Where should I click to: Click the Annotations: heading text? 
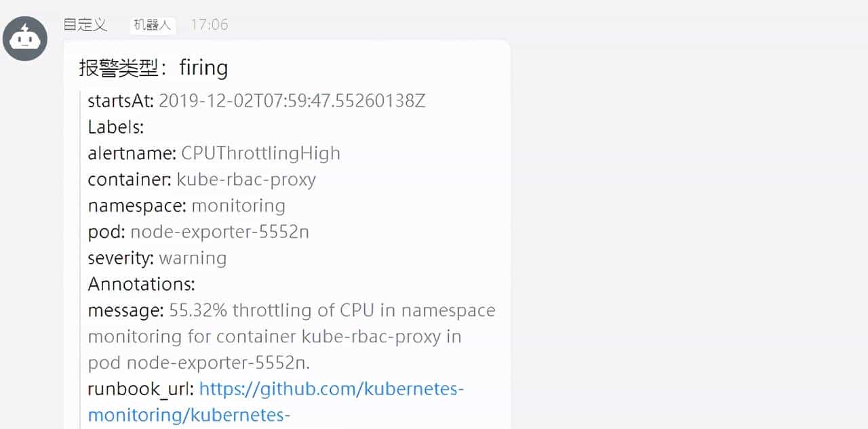click(x=141, y=284)
